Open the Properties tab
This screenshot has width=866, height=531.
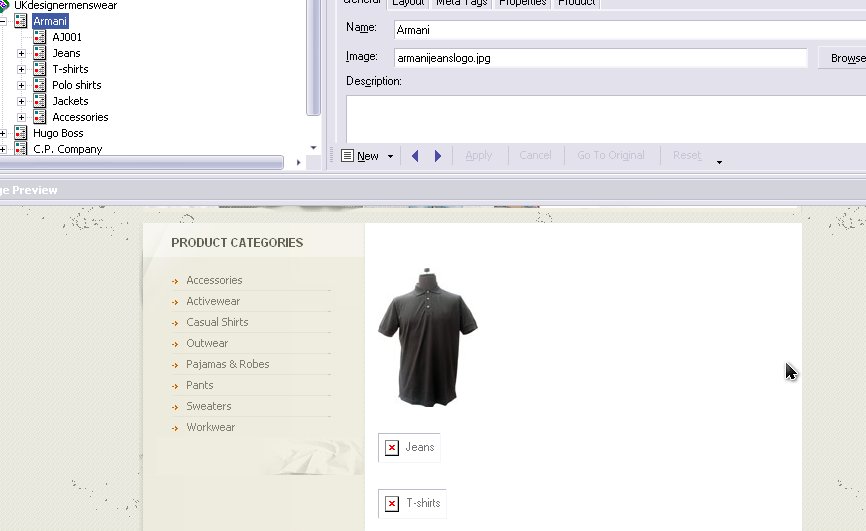click(522, 3)
